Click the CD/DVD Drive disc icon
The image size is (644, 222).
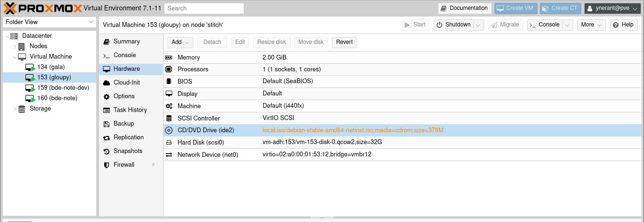pos(169,130)
